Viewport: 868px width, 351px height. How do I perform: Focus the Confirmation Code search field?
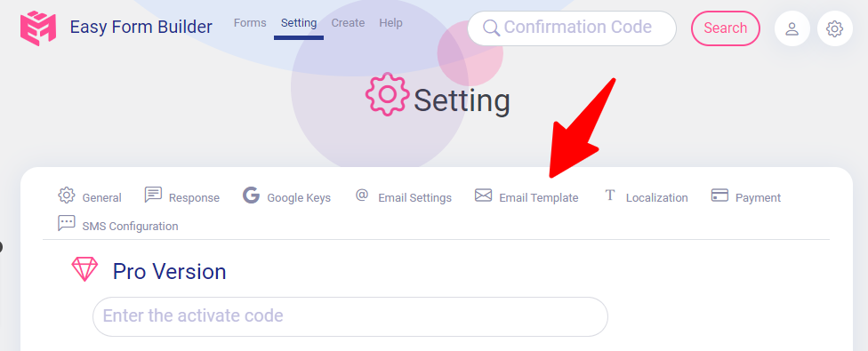pyautogui.click(x=572, y=28)
